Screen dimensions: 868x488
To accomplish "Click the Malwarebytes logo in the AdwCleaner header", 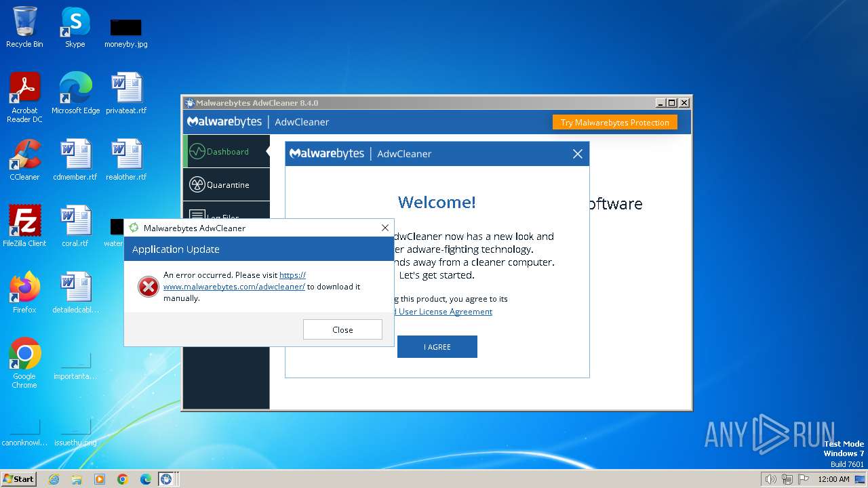I will coord(224,122).
